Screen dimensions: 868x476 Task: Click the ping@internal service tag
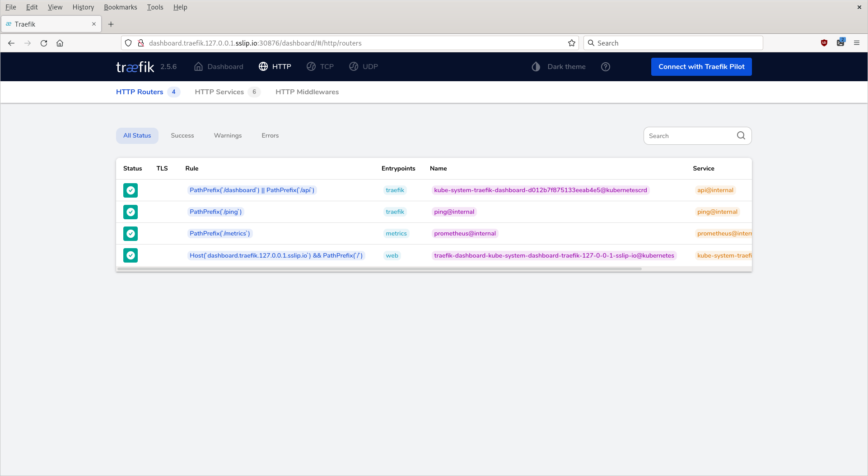coord(717,212)
